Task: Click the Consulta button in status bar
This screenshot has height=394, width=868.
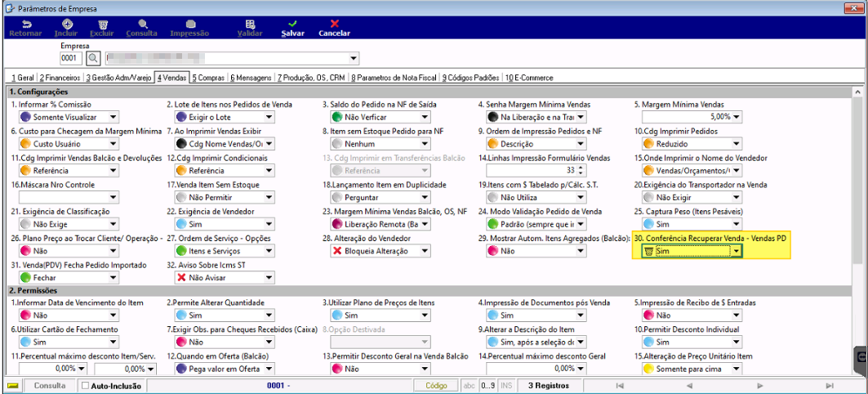Action: point(49,386)
